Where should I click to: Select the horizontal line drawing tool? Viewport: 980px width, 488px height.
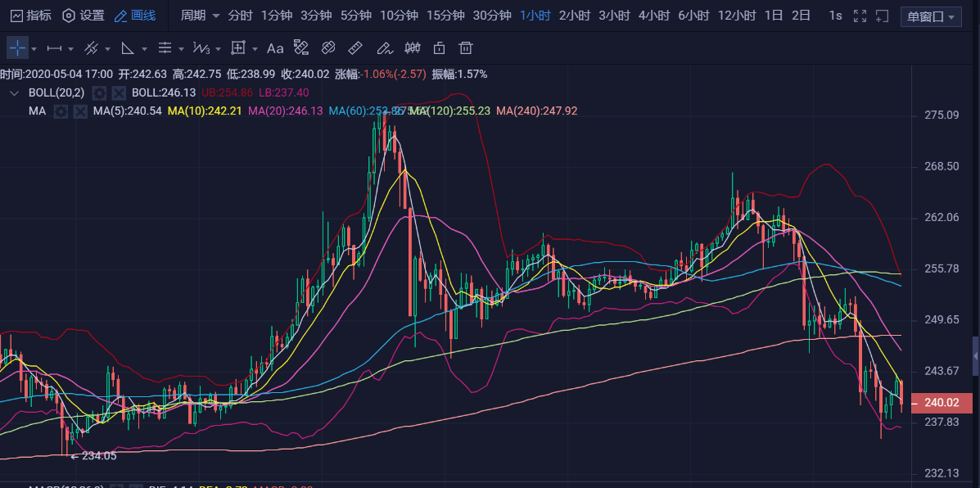[x=54, y=47]
